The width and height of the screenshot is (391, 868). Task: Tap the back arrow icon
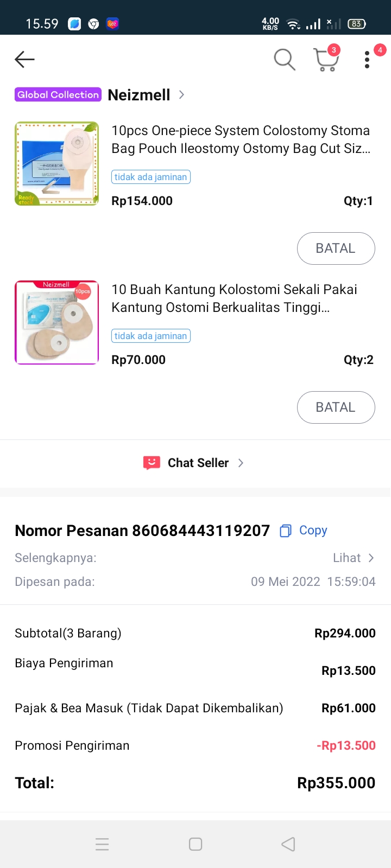tap(24, 59)
